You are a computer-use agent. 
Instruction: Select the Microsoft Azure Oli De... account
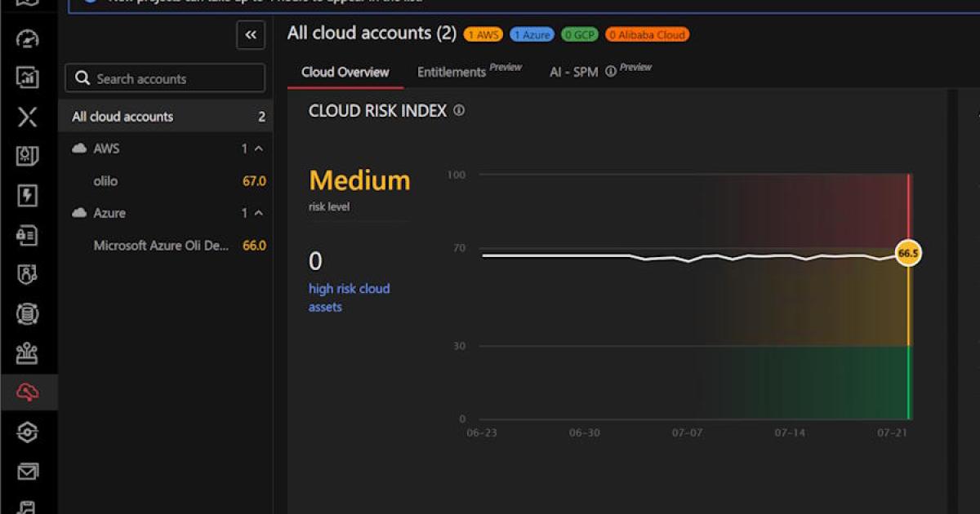pos(166,245)
